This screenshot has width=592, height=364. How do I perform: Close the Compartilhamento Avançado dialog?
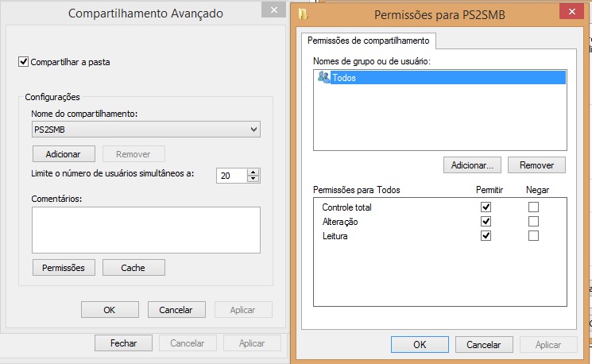[274, 11]
